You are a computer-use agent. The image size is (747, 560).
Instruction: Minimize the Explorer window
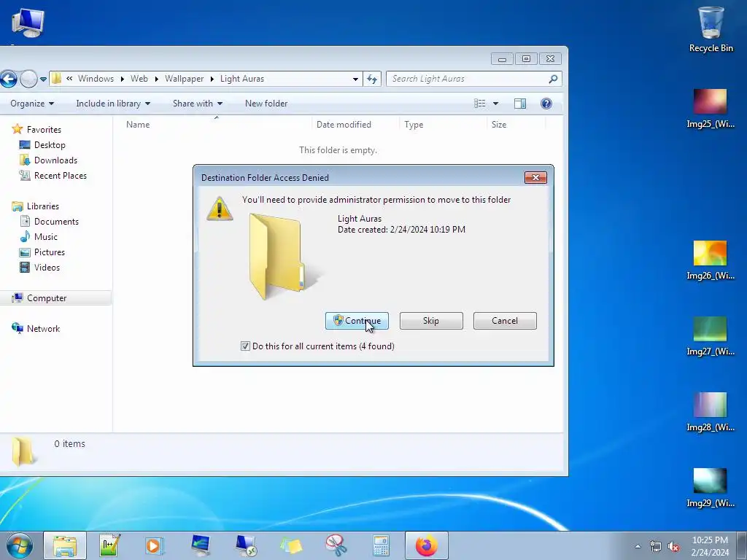click(x=502, y=58)
